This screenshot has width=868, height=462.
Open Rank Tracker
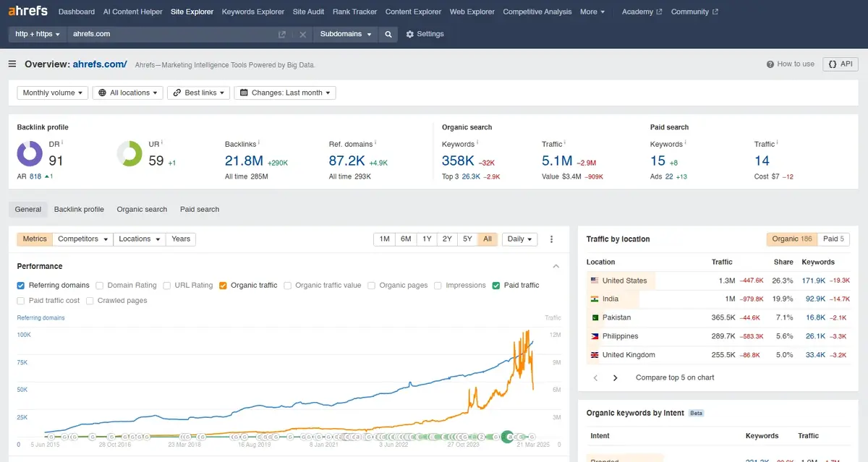354,12
